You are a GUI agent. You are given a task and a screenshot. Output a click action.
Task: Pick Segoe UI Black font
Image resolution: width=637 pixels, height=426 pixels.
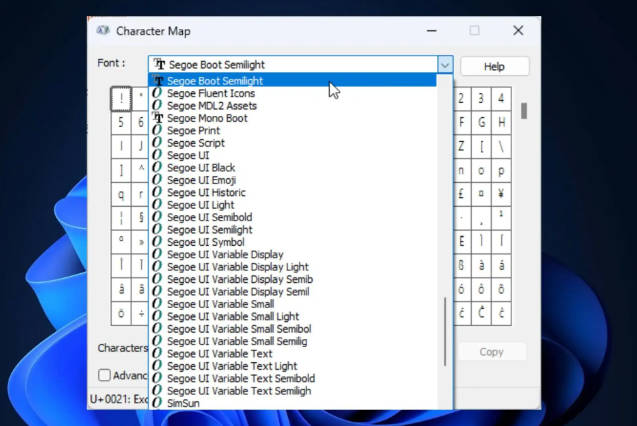293,168
